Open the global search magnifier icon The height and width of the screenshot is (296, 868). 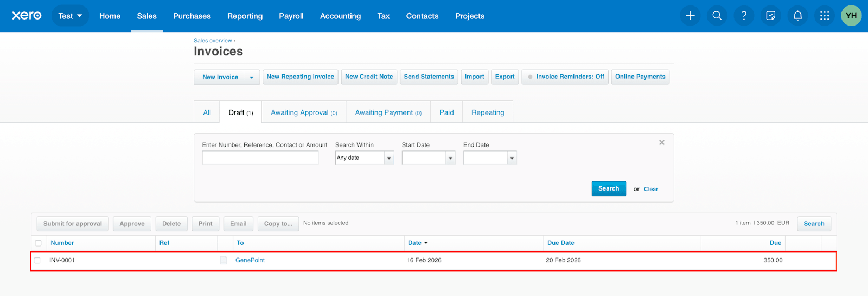tap(717, 16)
